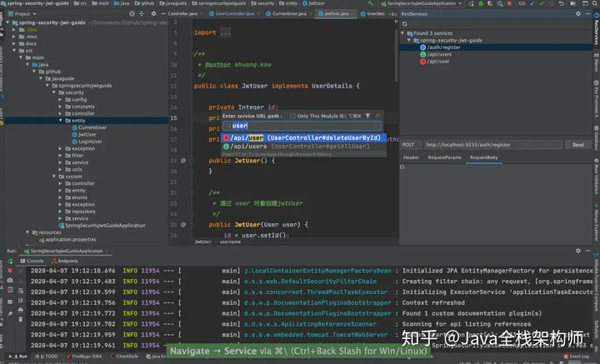Image resolution: width=600 pixels, height=364 pixels.
Task: Expand the docs folder
Action: [x=14, y=43]
